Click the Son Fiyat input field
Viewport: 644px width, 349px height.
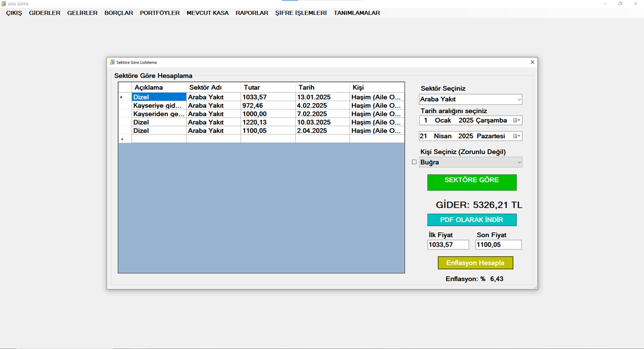(x=498, y=245)
